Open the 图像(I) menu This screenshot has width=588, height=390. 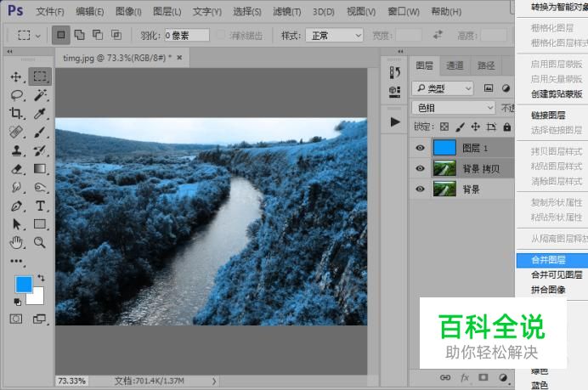(128, 12)
